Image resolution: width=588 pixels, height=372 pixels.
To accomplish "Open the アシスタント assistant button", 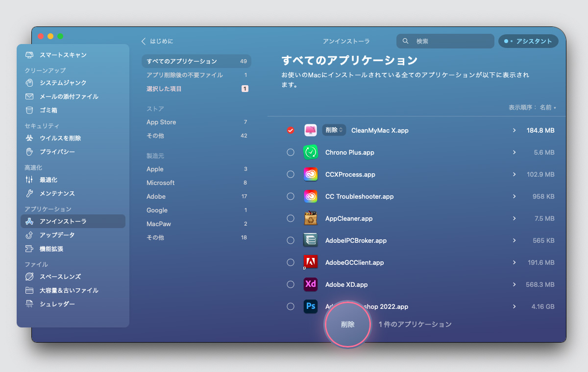I will click(528, 41).
